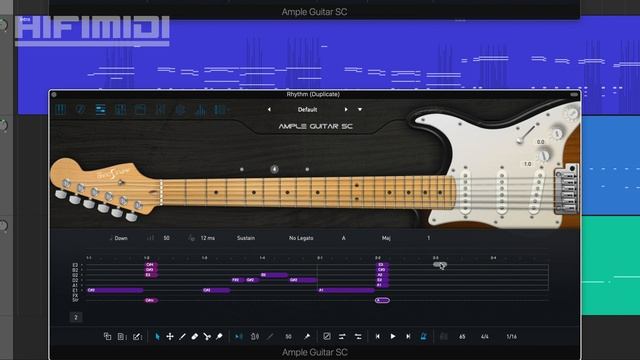Toggle the MIDI input icon beside speaker

255,336
